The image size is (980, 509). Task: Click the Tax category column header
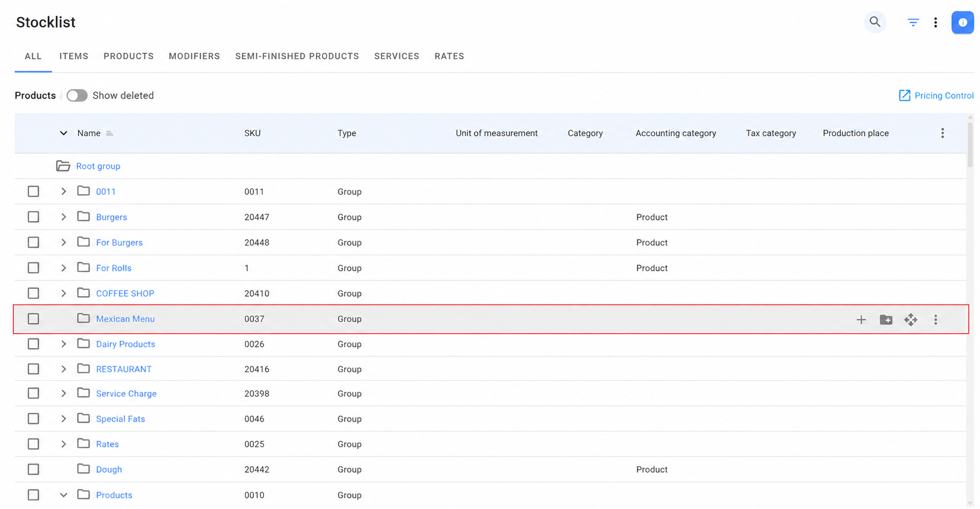771,133
